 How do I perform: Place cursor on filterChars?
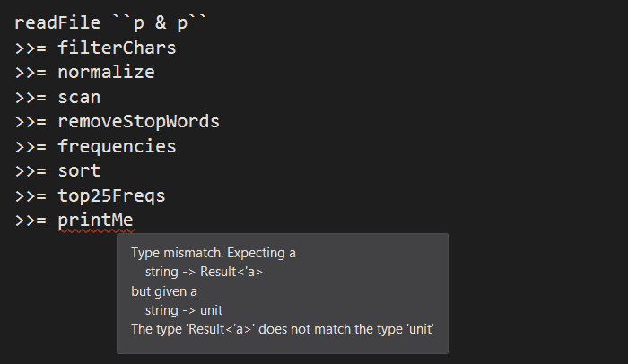tap(117, 48)
